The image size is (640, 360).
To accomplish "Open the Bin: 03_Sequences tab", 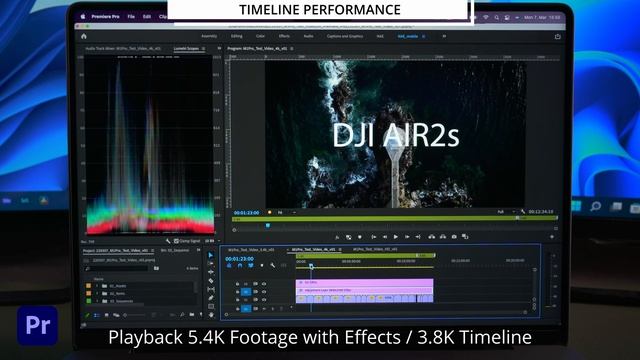I will (175, 250).
